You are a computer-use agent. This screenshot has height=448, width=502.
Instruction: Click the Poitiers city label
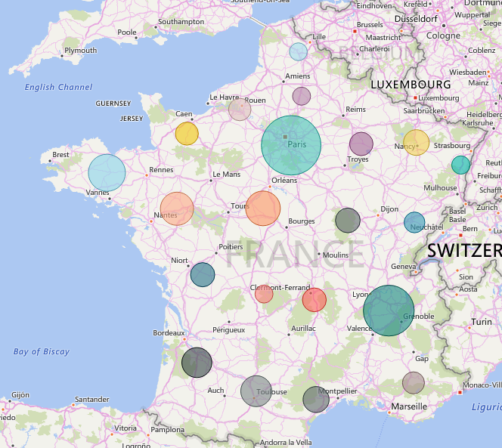(x=231, y=247)
